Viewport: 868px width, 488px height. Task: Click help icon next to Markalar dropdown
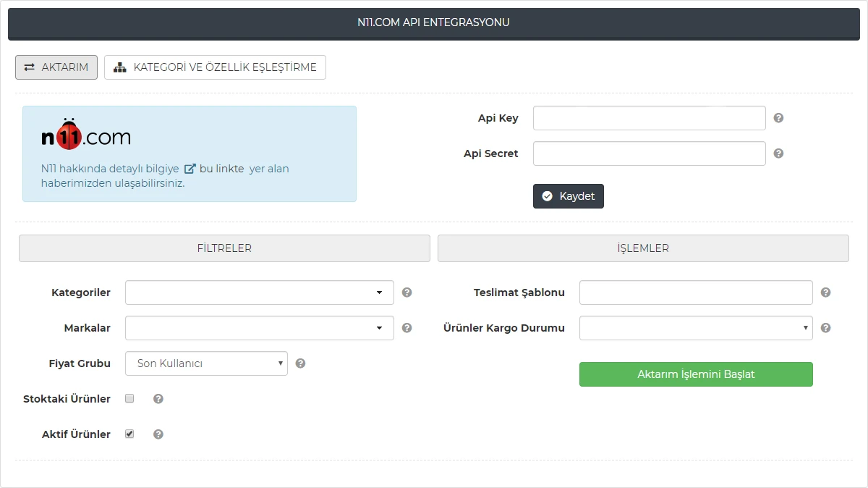coord(407,328)
